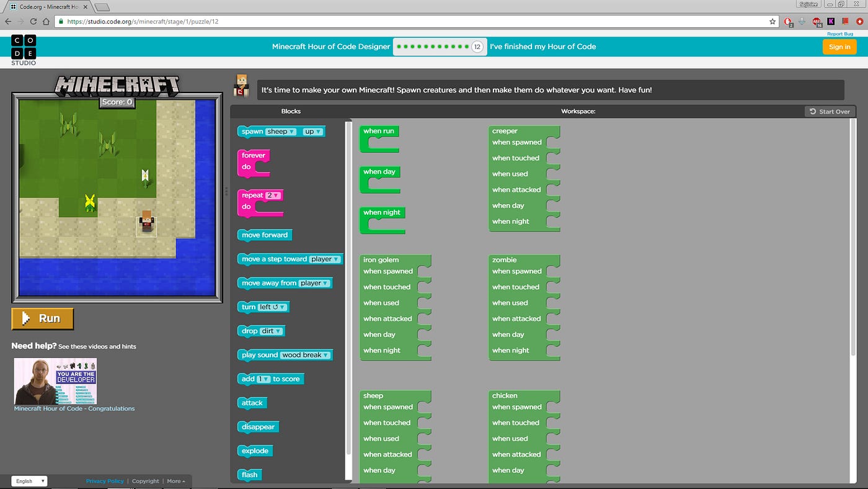Select the attack block
Screen dimensions: 868x489
252,403
